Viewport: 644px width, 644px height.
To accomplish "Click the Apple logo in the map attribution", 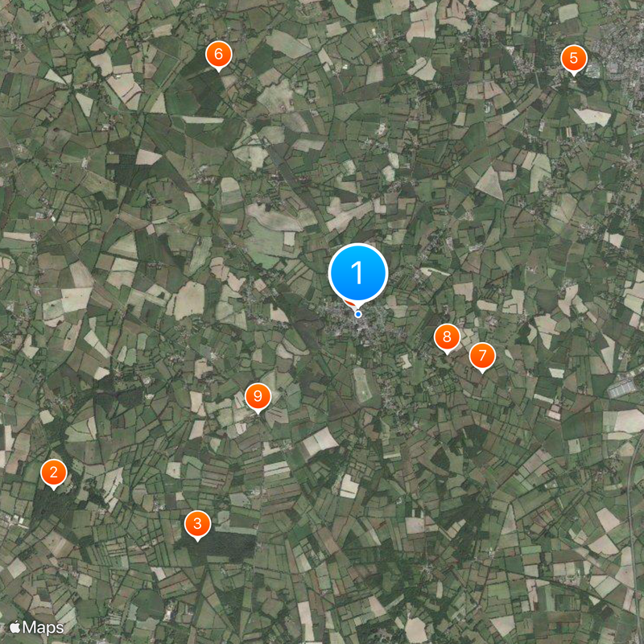I will click(x=15, y=627).
